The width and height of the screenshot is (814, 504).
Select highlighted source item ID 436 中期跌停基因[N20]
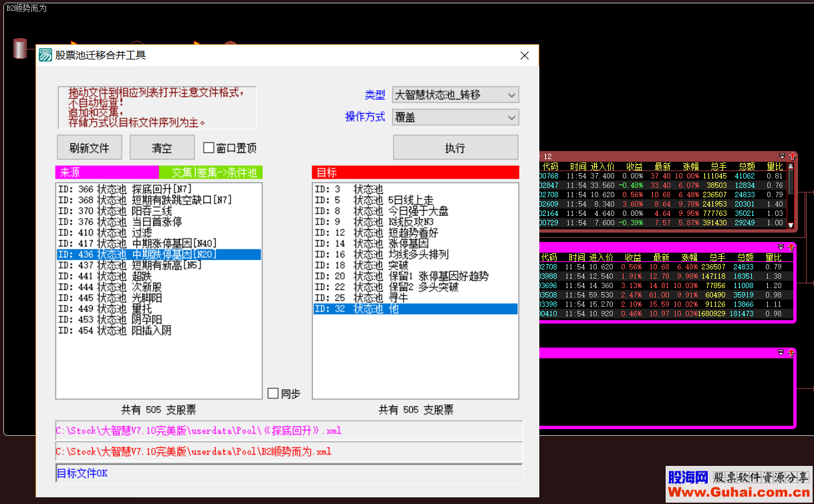pyautogui.click(x=159, y=255)
